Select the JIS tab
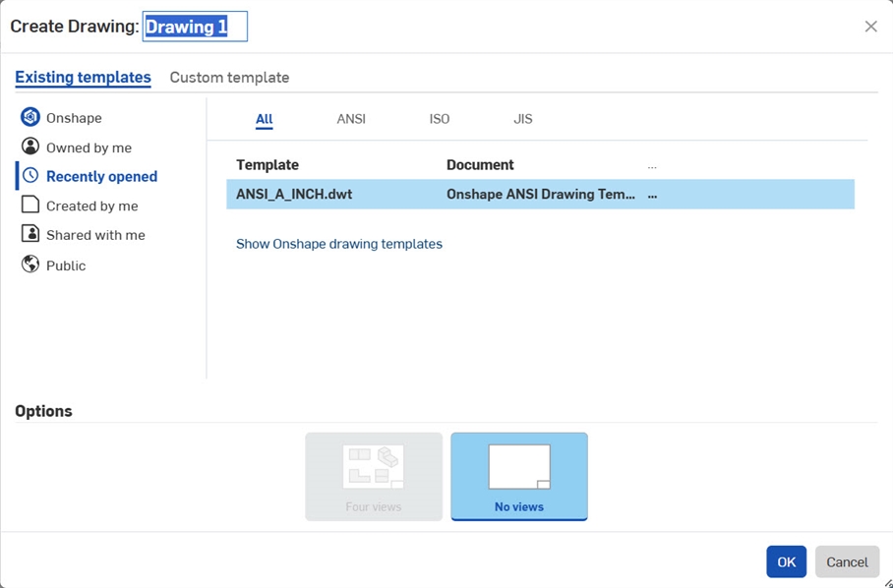The image size is (893, 588). point(522,118)
